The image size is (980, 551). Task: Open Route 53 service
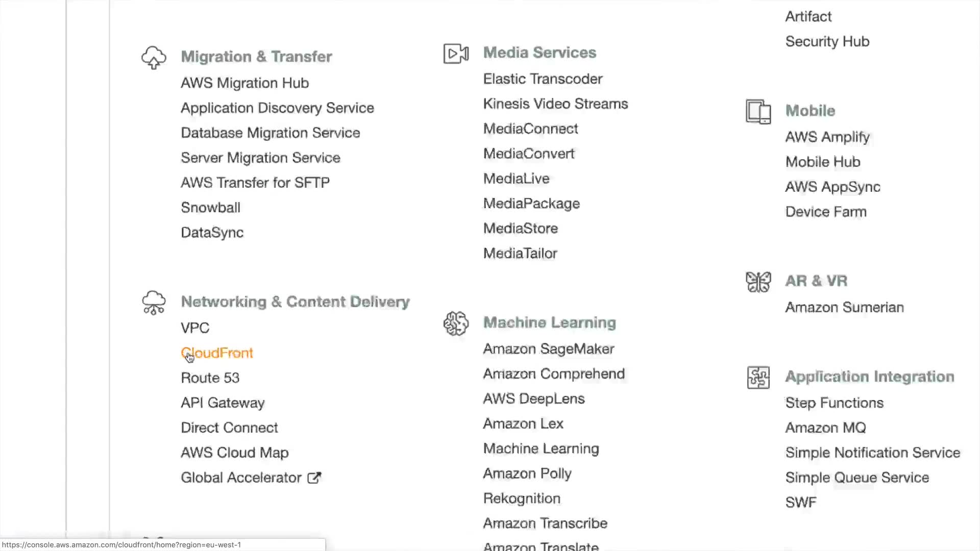pos(210,378)
